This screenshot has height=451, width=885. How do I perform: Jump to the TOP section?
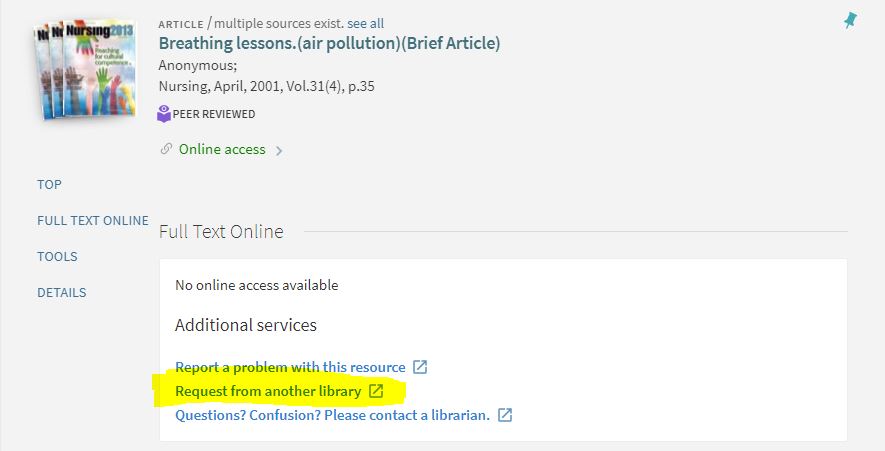click(x=49, y=184)
